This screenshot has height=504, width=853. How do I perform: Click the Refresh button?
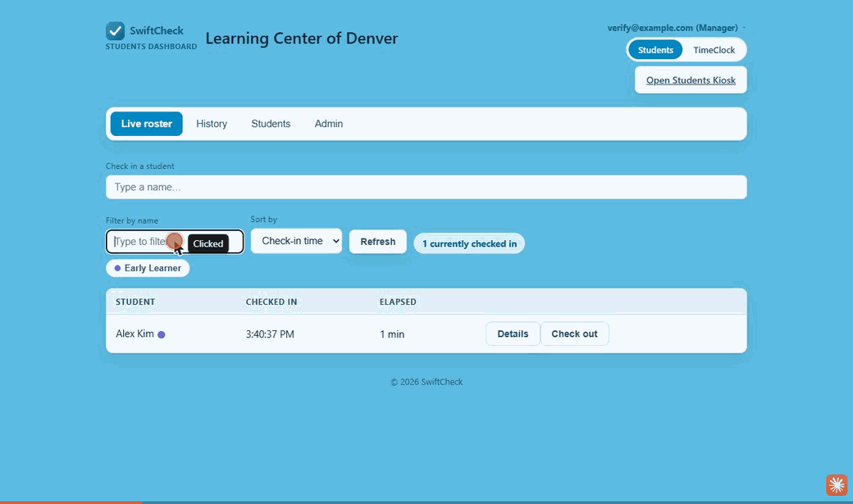pos(377,242)
